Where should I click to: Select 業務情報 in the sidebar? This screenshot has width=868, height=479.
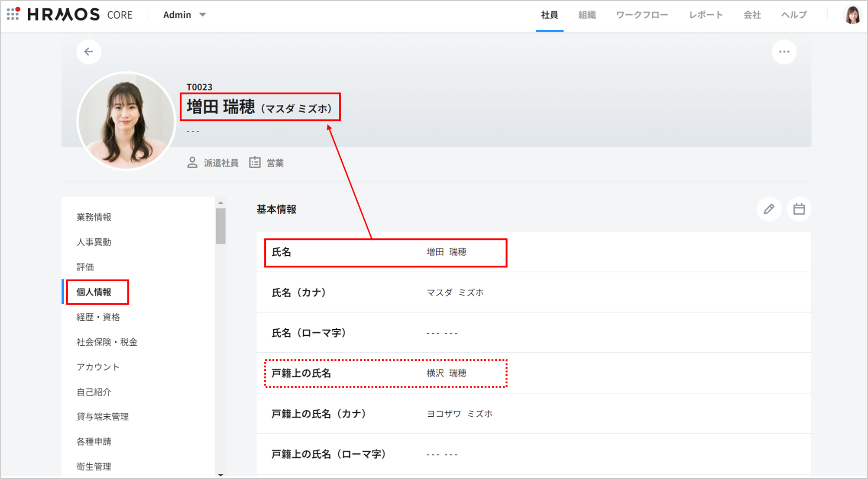(94, 217)
